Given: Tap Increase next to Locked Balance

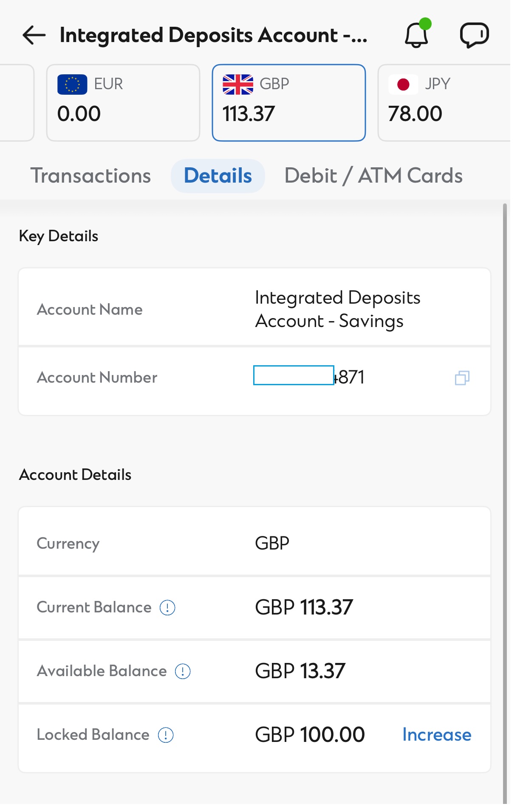Looking at the screenshot, I should tap(437, 735).
